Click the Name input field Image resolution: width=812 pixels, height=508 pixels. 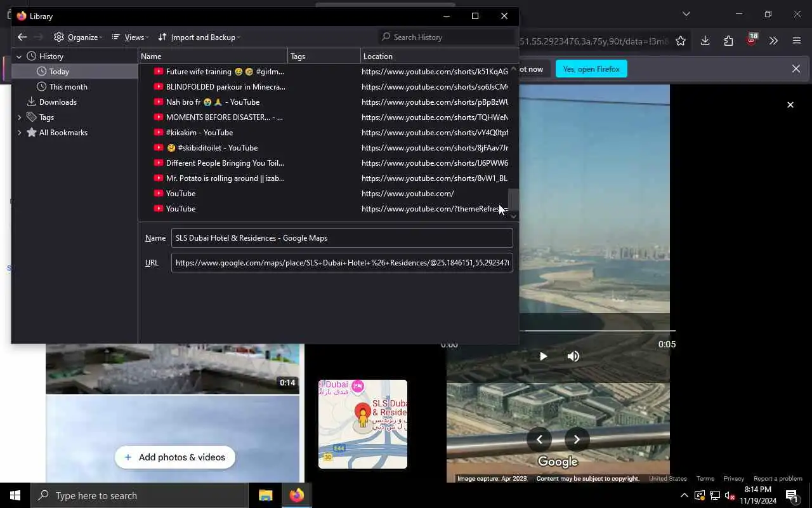(342, 238)
